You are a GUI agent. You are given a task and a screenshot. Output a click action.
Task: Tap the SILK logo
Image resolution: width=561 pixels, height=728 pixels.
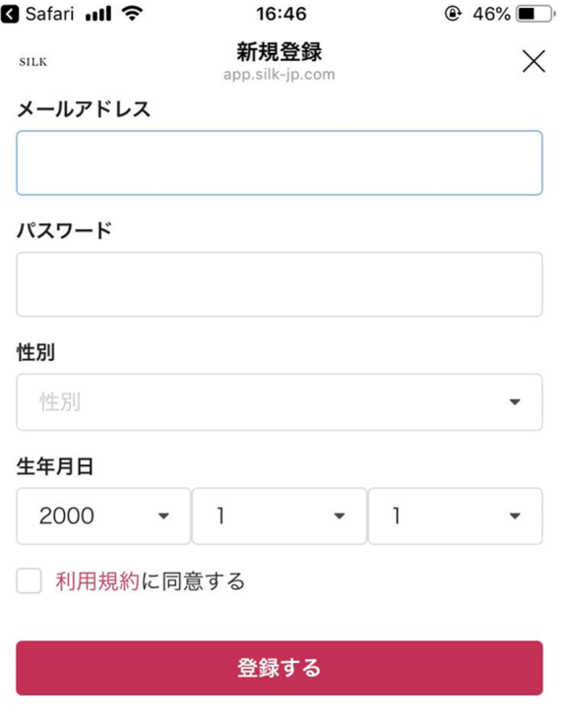pos(33,62)
